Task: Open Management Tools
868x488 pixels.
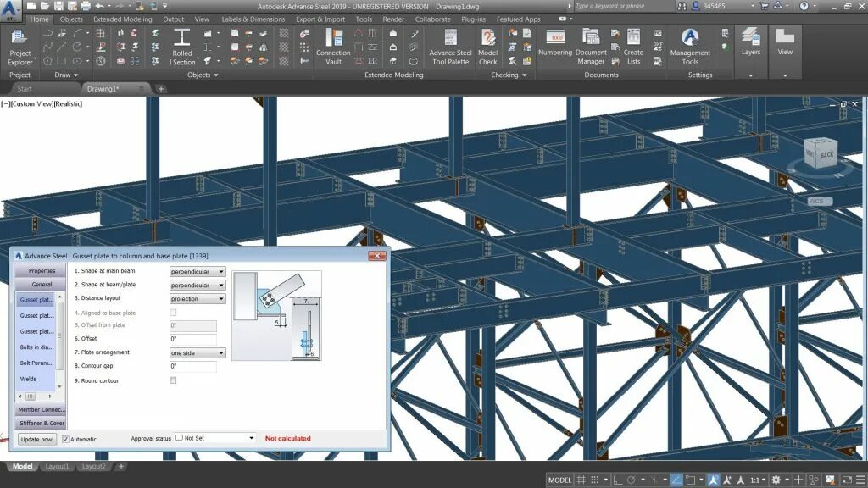Action: coord(690,47)
